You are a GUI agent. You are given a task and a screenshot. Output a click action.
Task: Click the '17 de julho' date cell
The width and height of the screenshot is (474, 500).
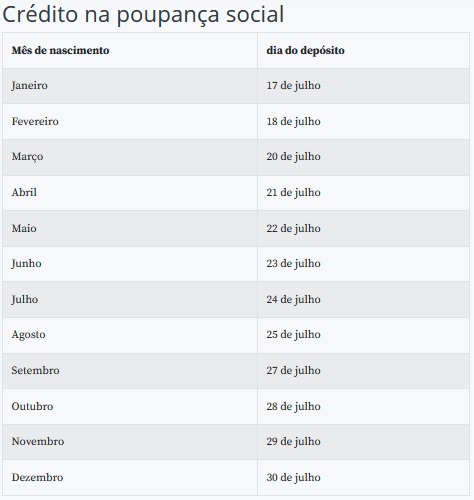coord(363,86)
